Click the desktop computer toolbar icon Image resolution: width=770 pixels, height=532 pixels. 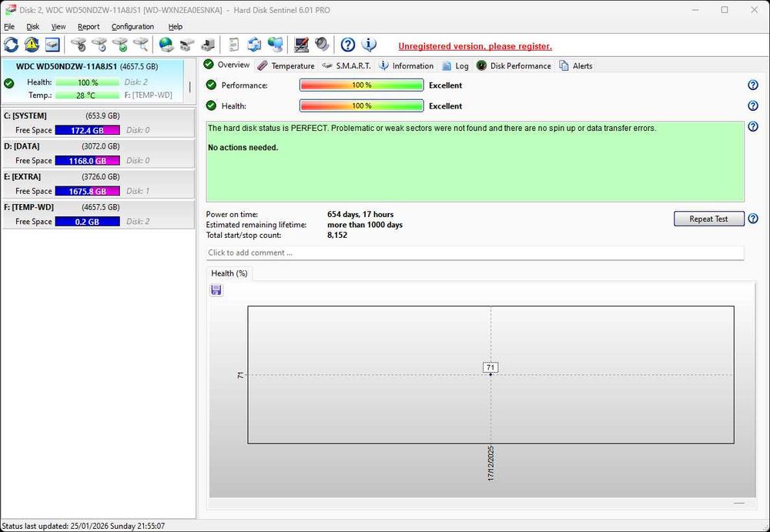point(208,45)
